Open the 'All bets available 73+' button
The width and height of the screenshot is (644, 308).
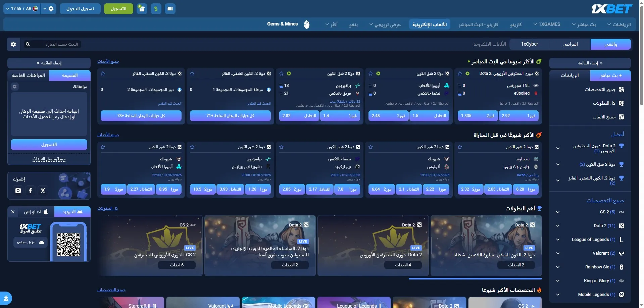click(x=141, y=116)
